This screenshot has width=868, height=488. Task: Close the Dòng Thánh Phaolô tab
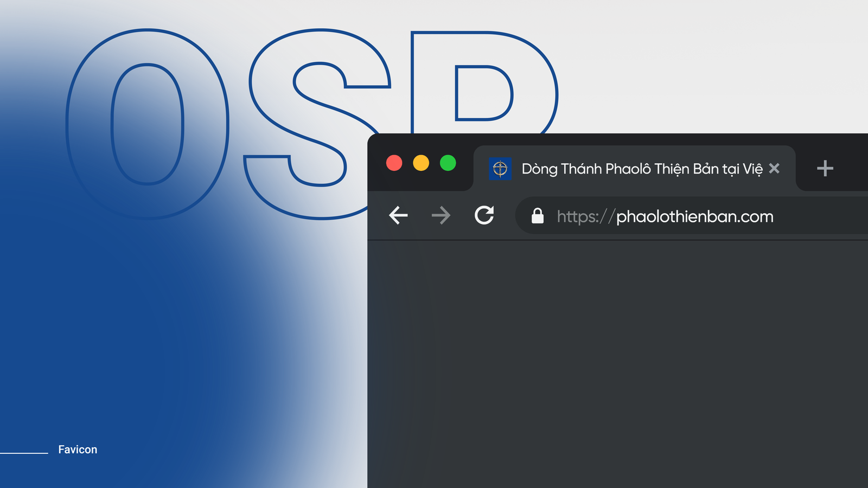(x=774, y=169)
